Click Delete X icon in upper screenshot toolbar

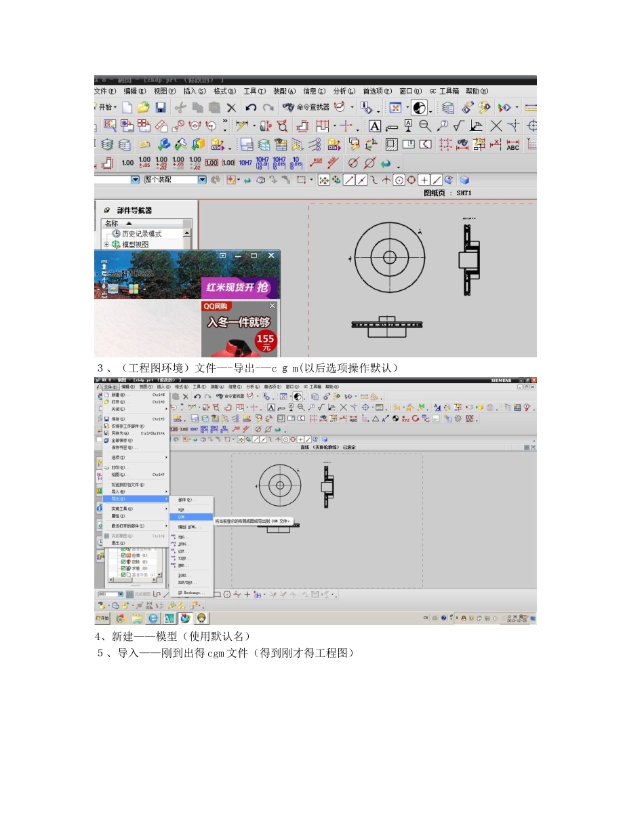231,107
